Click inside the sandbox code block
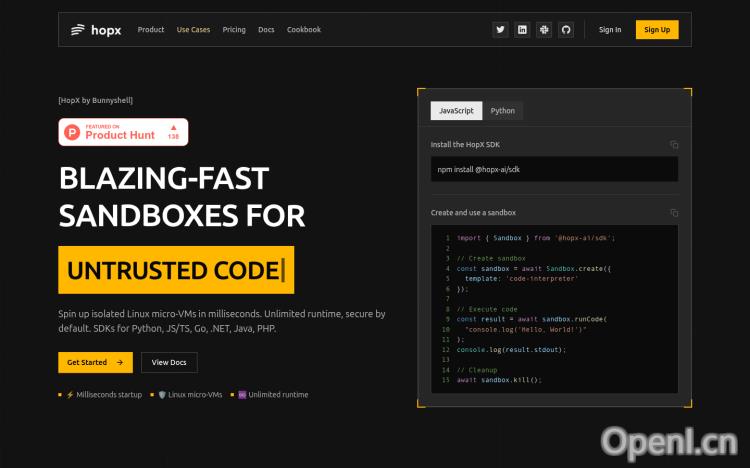 [x=554, y=310]
